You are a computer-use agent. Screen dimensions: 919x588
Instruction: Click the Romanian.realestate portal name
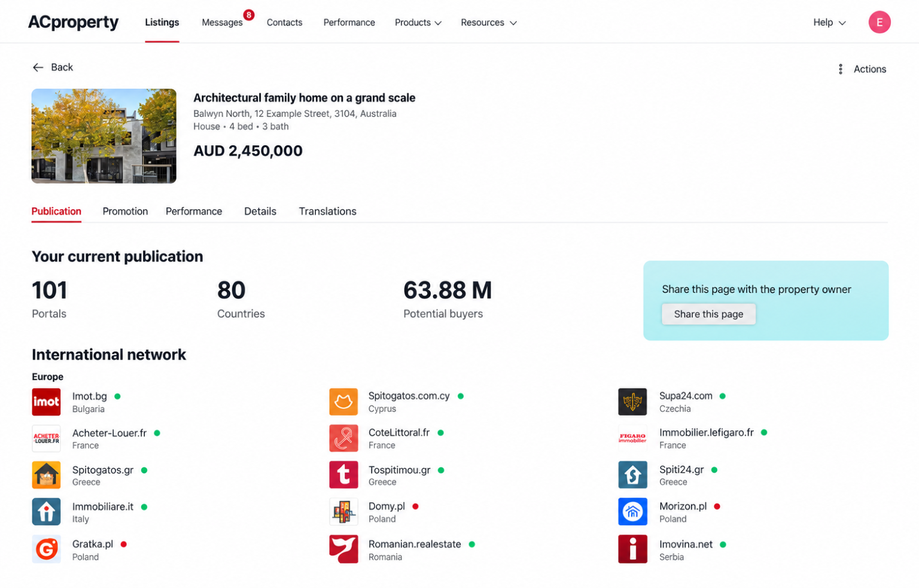pos(415,544)
